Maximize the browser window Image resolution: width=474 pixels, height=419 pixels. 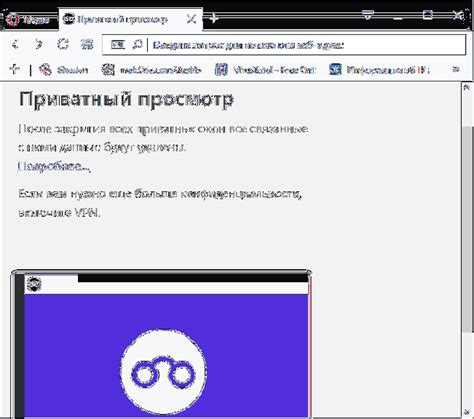pyautogui.click(x=427, y=15)
